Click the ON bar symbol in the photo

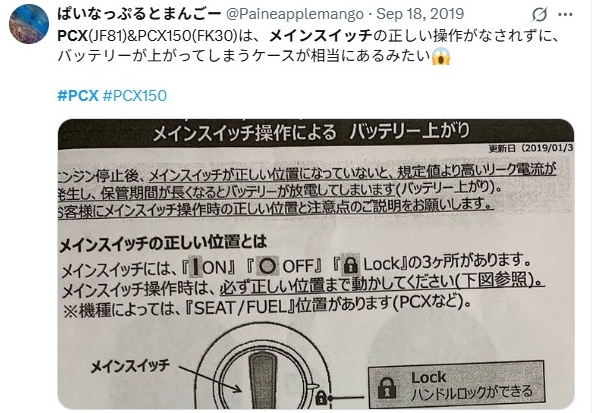point(195,266)
